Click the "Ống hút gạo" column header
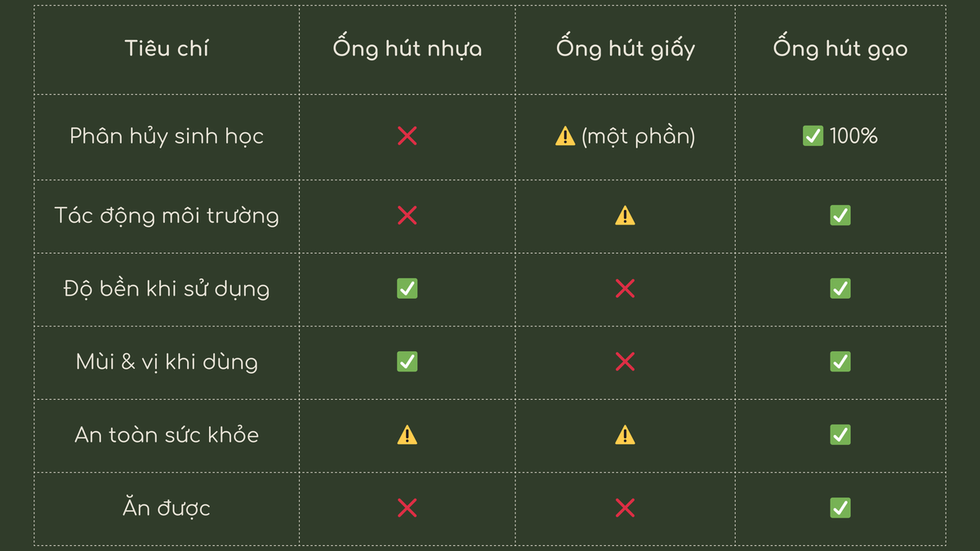980x551 pixels. pos(840,48)
